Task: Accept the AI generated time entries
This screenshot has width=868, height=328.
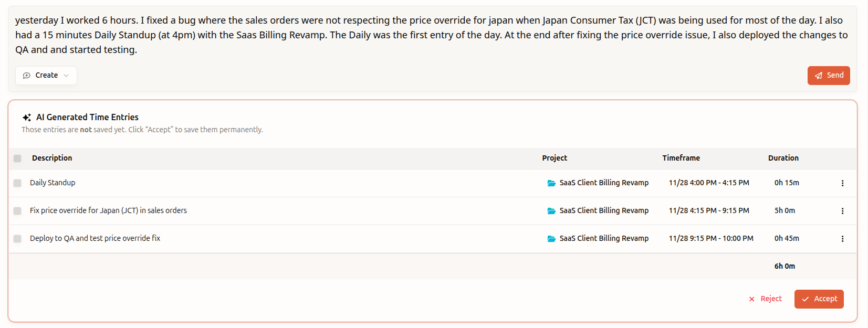Action: [819, 299]
